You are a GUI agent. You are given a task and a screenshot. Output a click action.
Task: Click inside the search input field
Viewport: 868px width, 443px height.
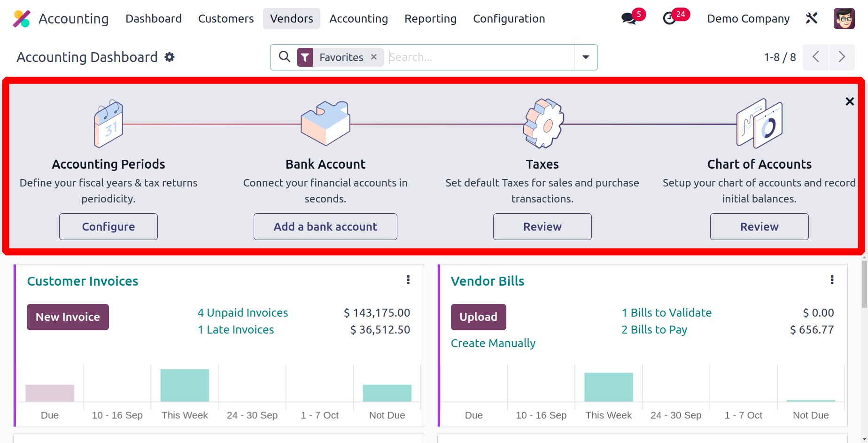pos(479,57)
